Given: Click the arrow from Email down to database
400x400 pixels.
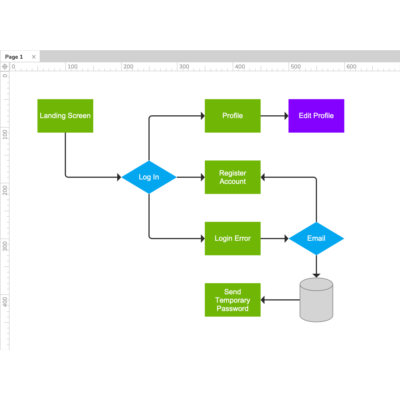Looking at the screenshot, I should click(x=316, y=266).
